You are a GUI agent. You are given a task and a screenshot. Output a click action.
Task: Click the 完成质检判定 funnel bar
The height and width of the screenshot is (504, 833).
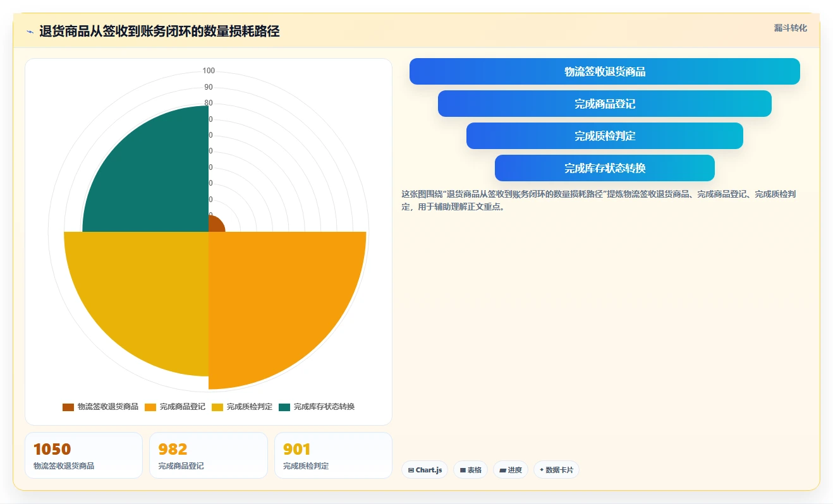604,136
